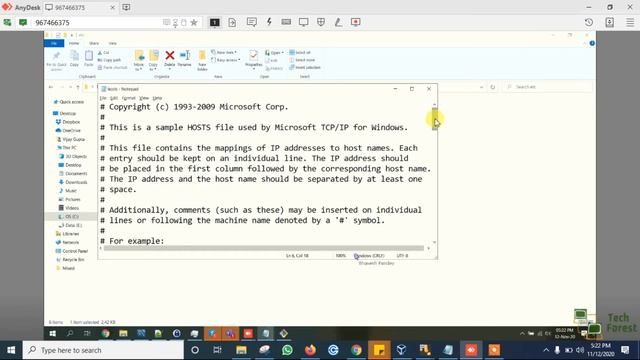Open the Notepad File menu
This screenshot has width=640, height=360.
103,98
